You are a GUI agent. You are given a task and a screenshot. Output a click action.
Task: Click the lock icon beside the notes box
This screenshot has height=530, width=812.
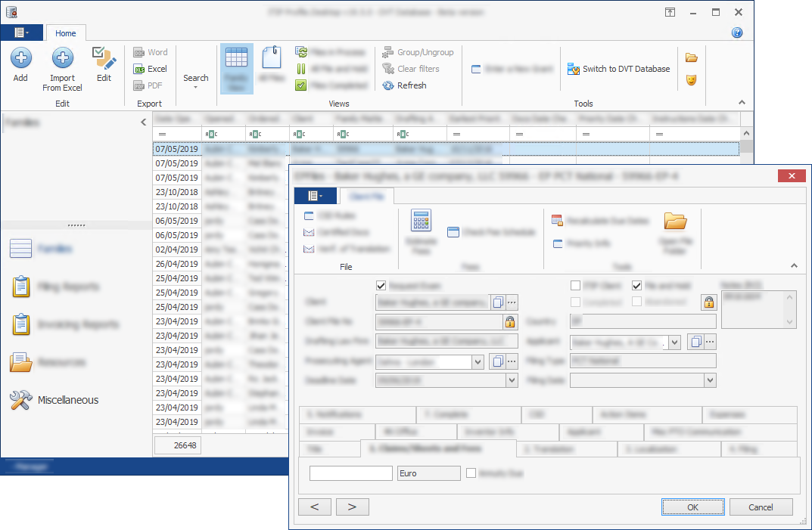click(x=709, y=302)
